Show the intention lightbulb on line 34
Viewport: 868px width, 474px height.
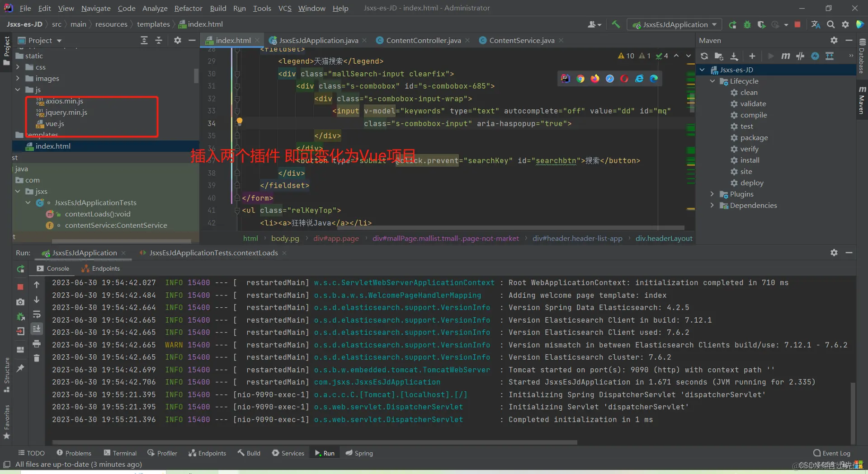[240, 121]
